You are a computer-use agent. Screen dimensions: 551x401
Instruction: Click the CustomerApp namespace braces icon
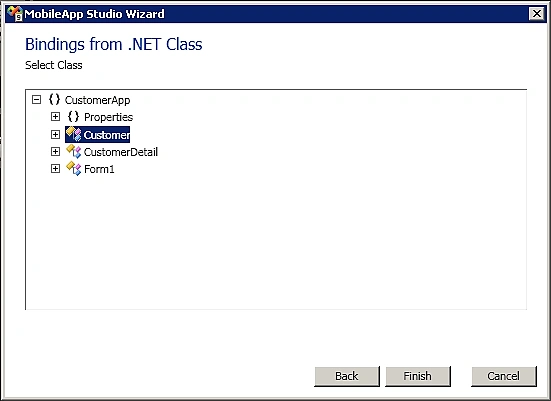(x=54, y=99)
